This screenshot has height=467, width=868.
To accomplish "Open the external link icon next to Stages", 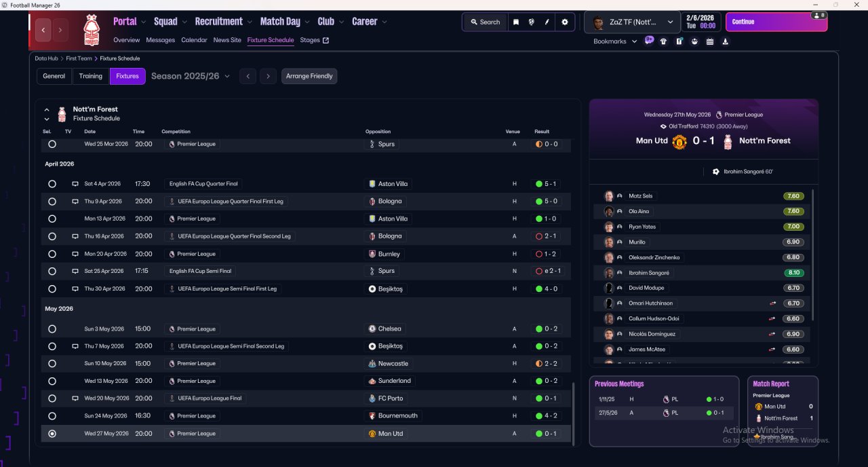I will tap(325, 40).
